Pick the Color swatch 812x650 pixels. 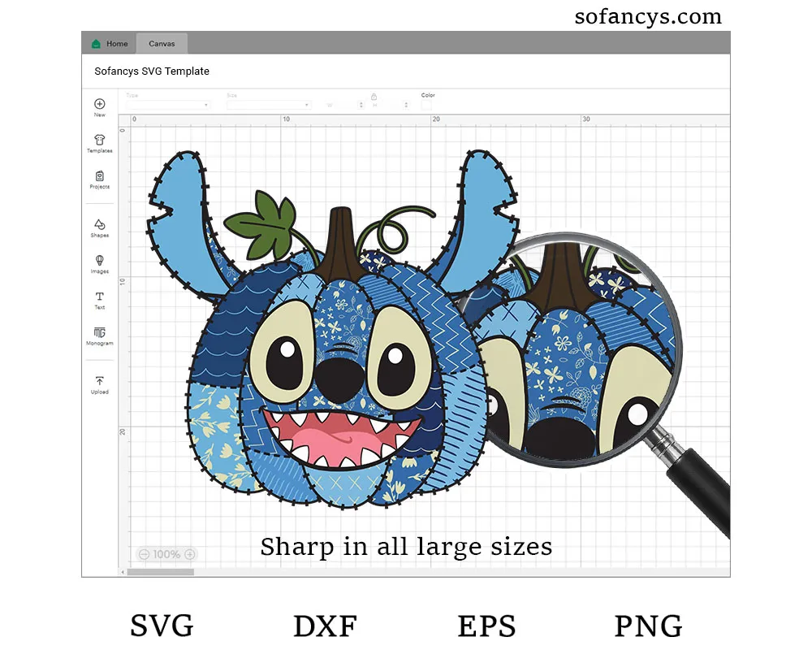click(426, 106)
